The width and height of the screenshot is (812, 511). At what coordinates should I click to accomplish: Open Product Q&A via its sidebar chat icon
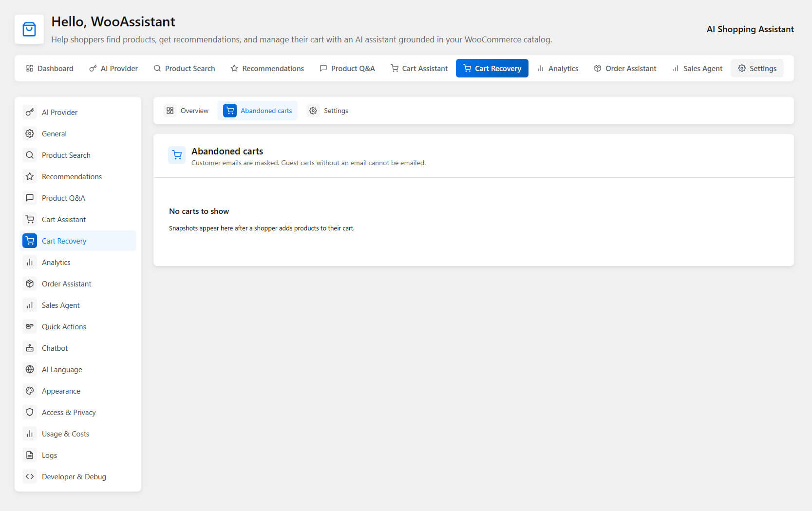pyautogui.click(x=30, y=198)
